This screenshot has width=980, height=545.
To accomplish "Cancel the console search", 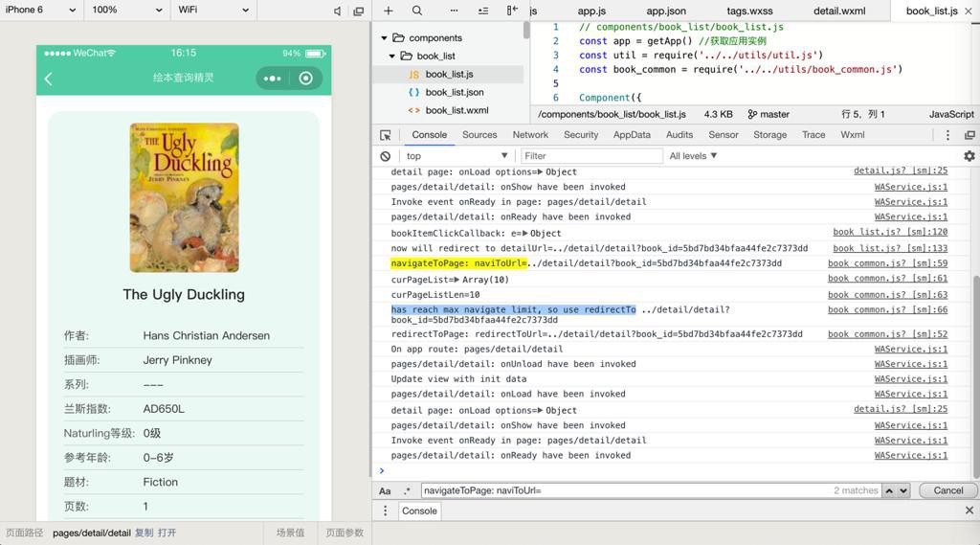I will [947, 490].
